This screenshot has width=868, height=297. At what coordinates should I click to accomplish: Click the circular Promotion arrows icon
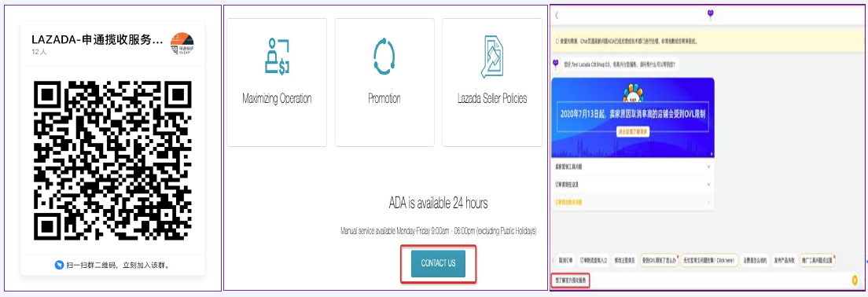(x=384, y=56)
